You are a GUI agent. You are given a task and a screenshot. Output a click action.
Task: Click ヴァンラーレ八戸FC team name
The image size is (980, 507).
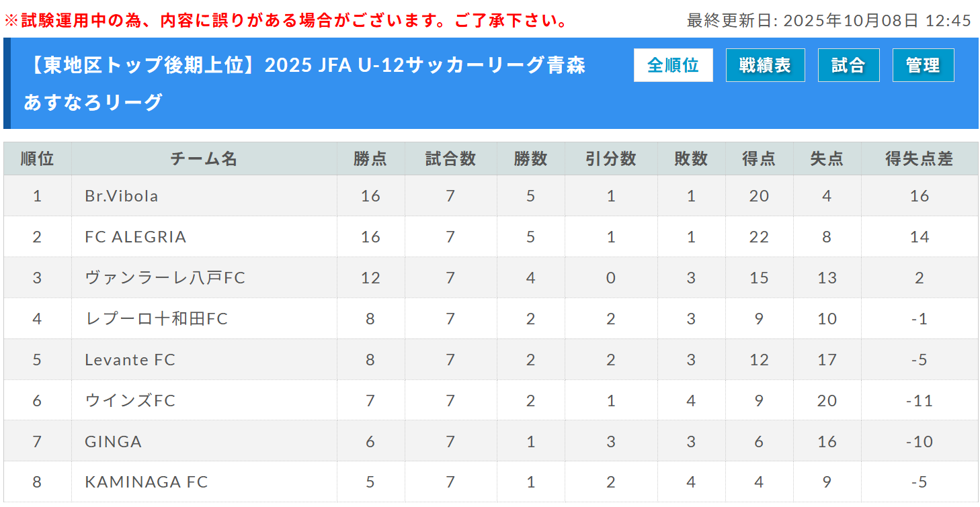165,278
